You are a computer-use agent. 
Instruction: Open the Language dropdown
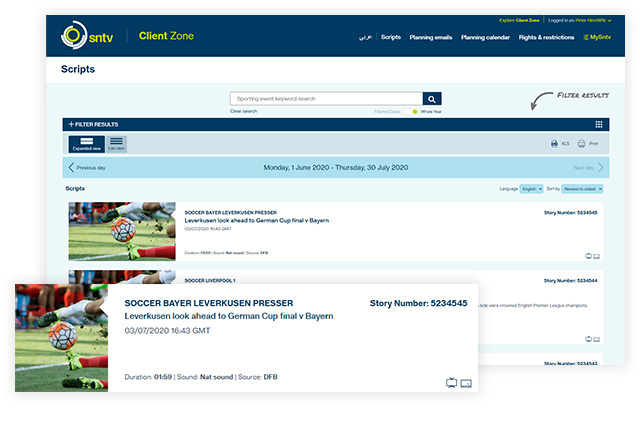531,188
